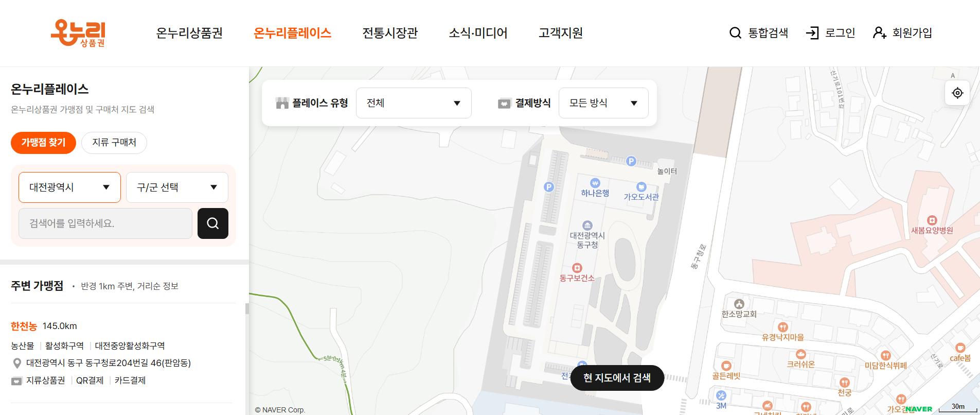Image resolution: width=980 pixels, height=415 pixels.
Task: Open 소식·미디어 menu
Action: click(x=478, y=33)
